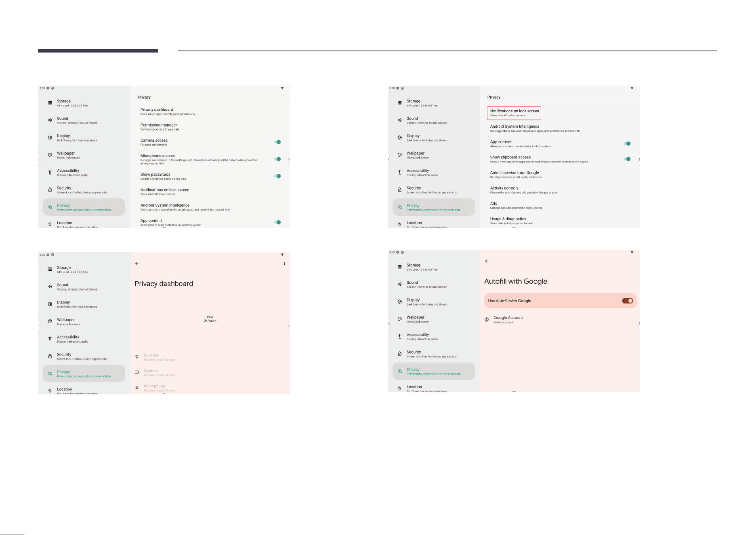Open Security row in the Privacy dashboard screenshot
Image resolution: width=756 pixels, height=535 pixels.
84,356
